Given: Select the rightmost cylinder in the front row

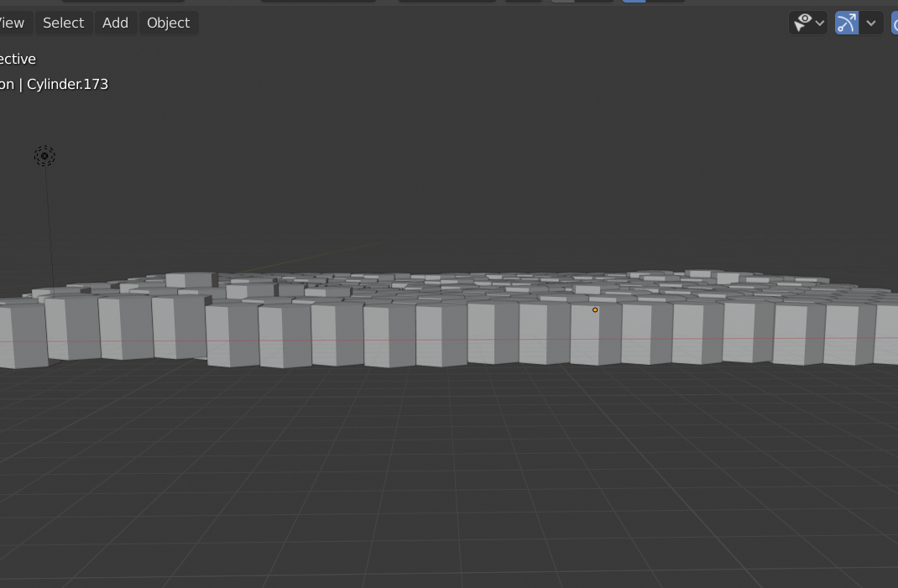Looking at the screenshot, I should (x=886, y=334).
